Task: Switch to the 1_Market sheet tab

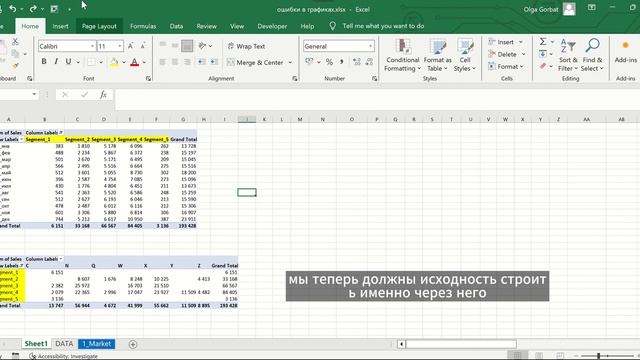Action: pos(97,344)
